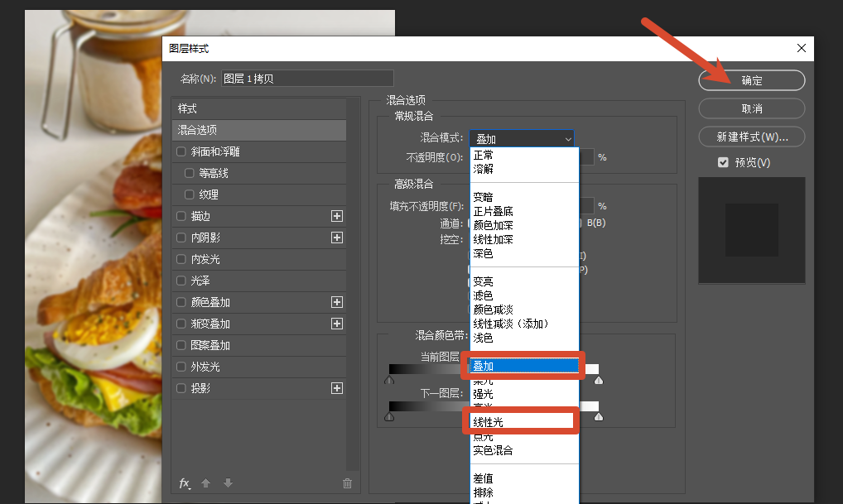Viewport: 843px width, 504px height.
Task: Click the 新建样式(W)... button
Action: (x=752, y=137)
